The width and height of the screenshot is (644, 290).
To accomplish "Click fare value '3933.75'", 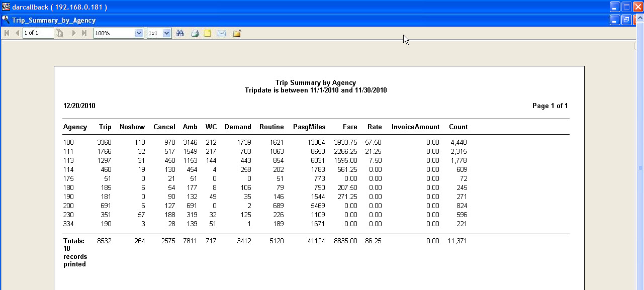I will [x=345, y=143].
